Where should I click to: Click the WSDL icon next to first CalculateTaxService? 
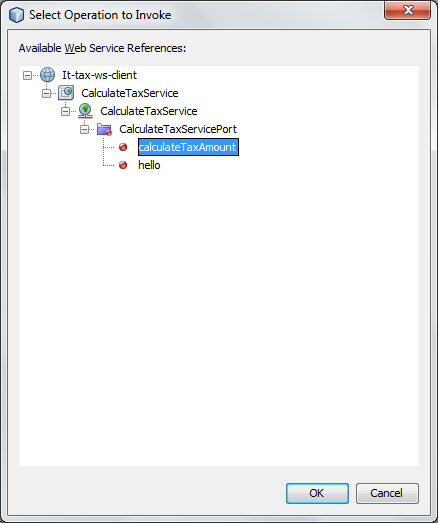(x=66, y=93)
